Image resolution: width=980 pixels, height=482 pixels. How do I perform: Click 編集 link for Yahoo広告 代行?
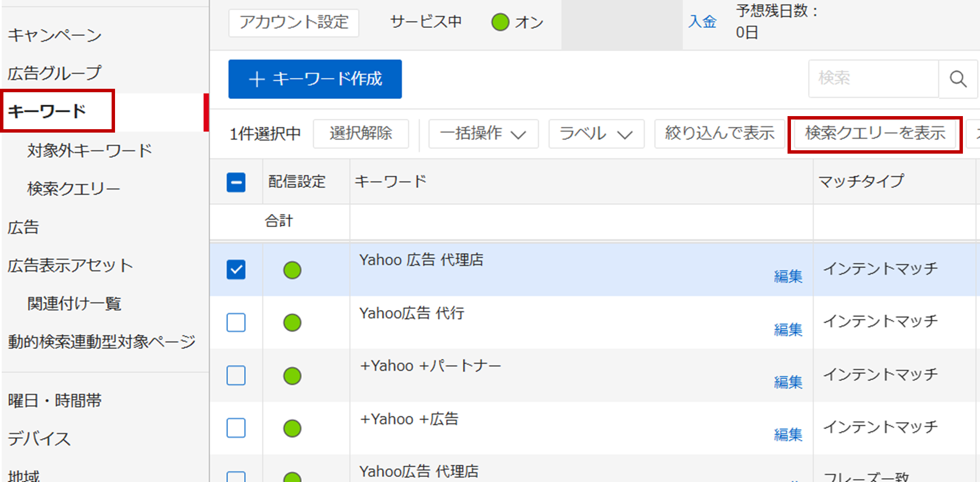788,329
